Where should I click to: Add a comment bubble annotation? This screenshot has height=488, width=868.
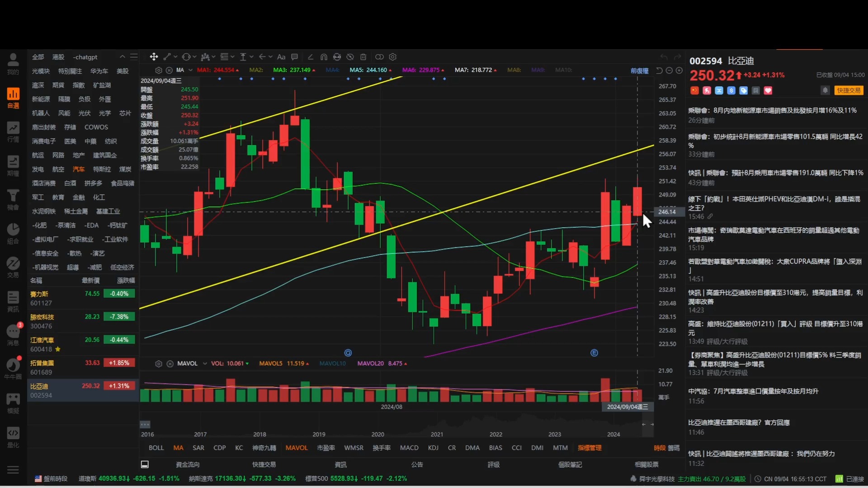295,57
